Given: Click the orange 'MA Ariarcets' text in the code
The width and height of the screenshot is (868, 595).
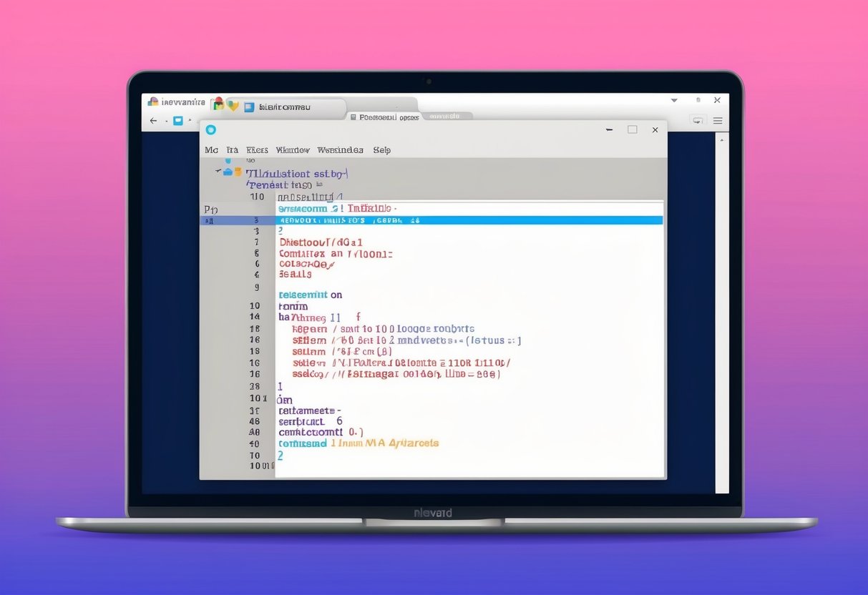Looking at the screenshot, I should (x=403, y=443).
